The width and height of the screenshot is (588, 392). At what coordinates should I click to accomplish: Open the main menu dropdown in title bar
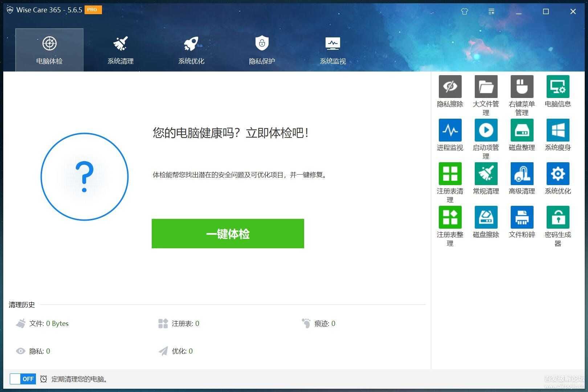(x=491, y=12)
